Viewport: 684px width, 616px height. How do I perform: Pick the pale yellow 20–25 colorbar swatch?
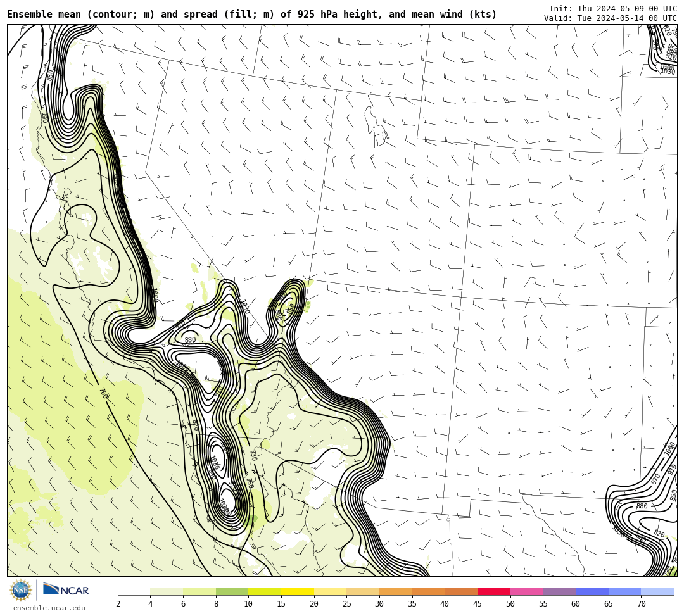click(x=330, y=591)
